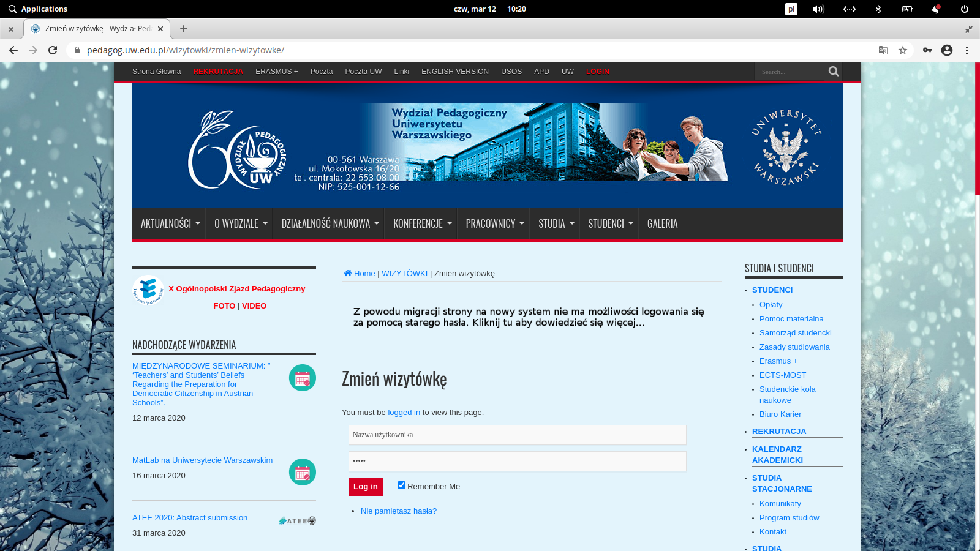Click the Wydział Pedagogiczny UW 60 logo

(x=237, y=150)
